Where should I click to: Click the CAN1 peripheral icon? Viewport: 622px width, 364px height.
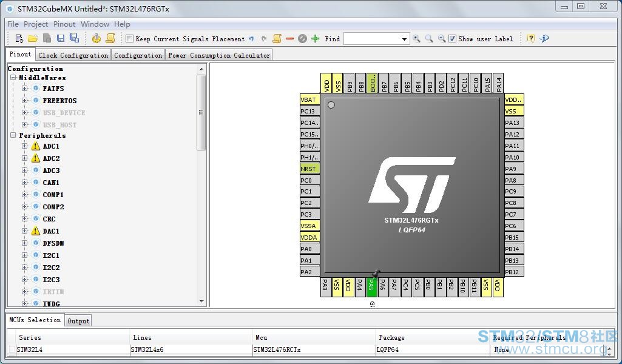click(x=36, y=183)
